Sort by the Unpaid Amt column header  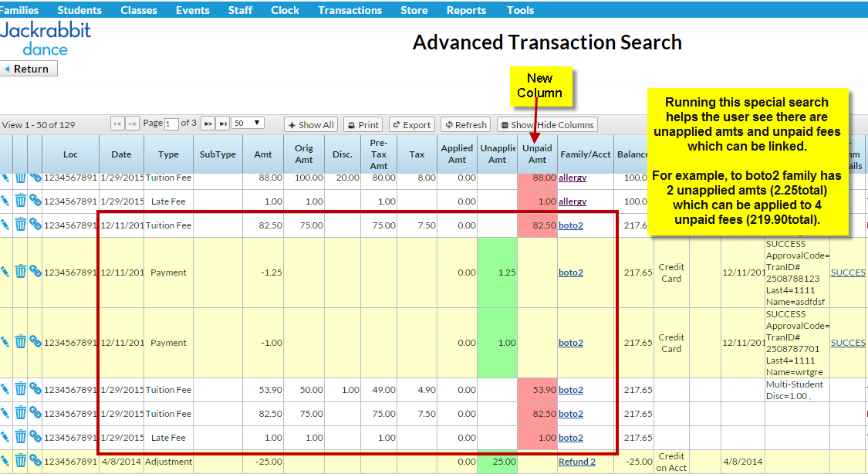coord(537,154)
